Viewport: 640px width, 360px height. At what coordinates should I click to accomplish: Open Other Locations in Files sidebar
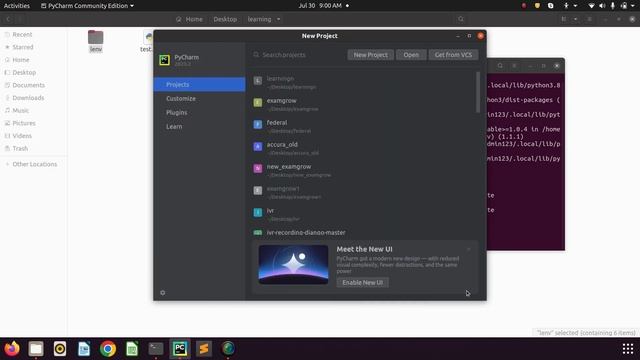33,164
